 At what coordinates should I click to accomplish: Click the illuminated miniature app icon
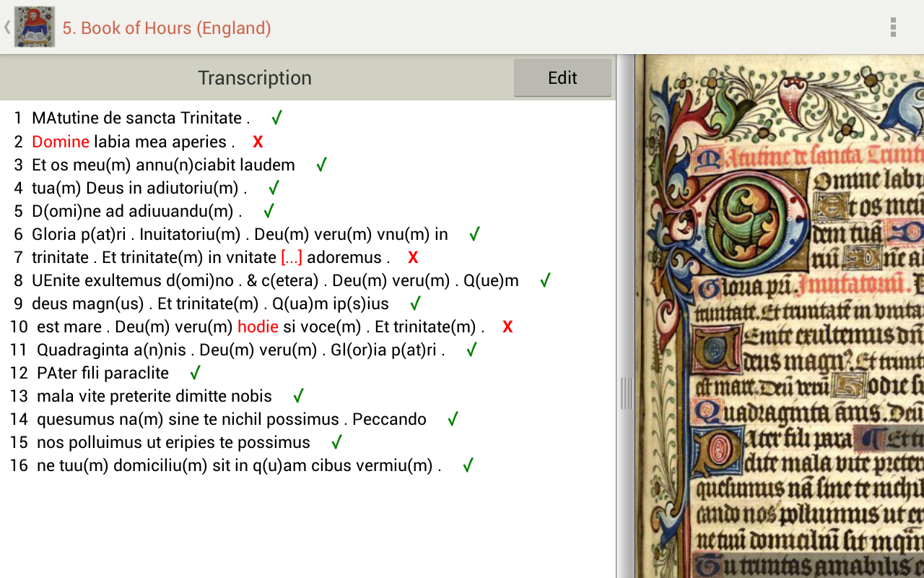(x=32, y=26)
